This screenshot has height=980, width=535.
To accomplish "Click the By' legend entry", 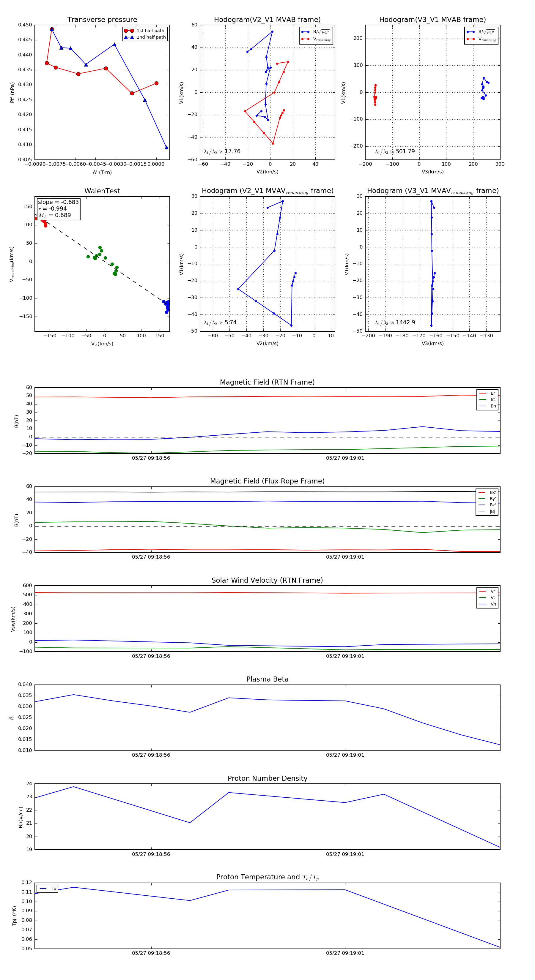I will pos(487,499).
